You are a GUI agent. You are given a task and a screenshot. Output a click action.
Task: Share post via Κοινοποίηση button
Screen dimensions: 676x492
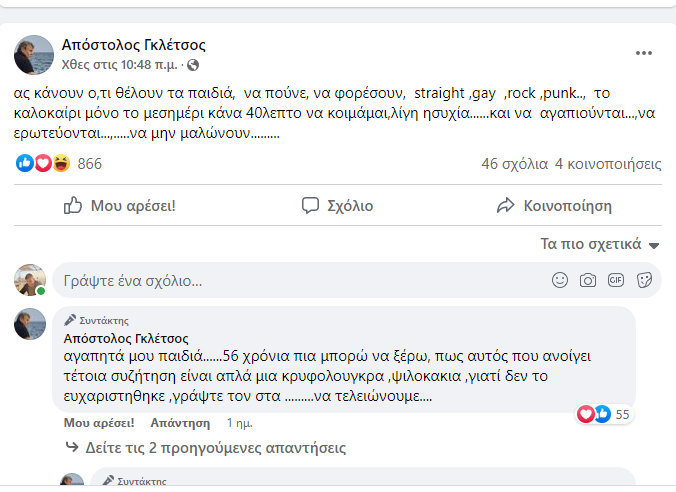pos(555,205)
